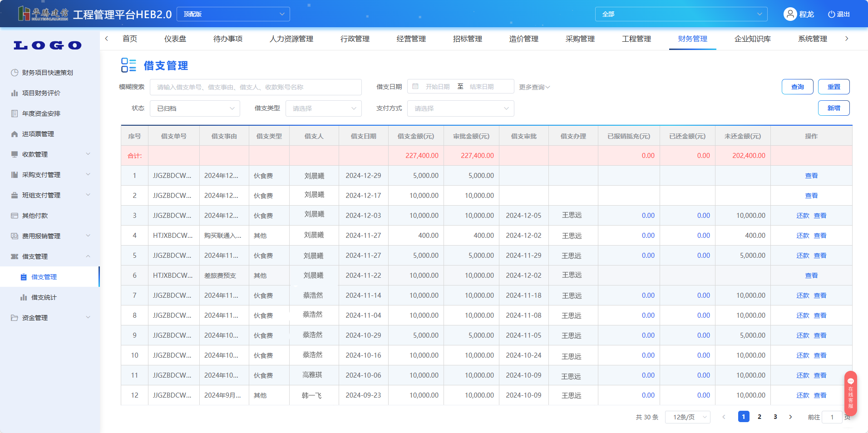The width and height of the screenshot is (868, 433).
Task: Expand the 班组支付管理 sidebar menu
Action: (88, 195)
